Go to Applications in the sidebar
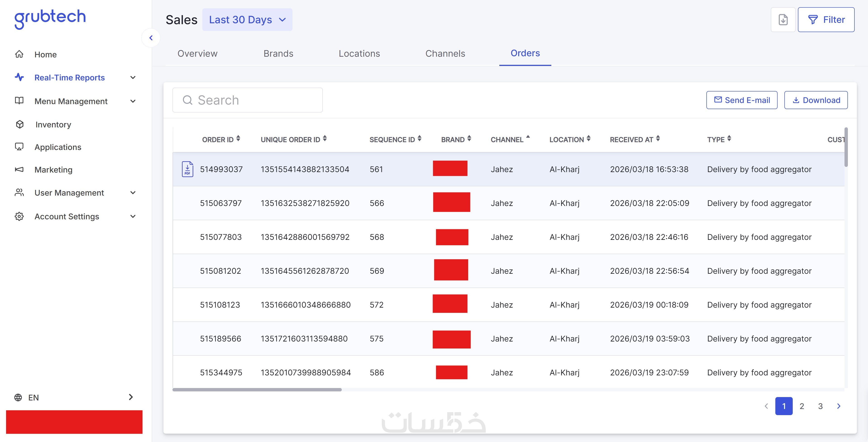This screenshot has height=442, width=868. click(x=58, y=147)
